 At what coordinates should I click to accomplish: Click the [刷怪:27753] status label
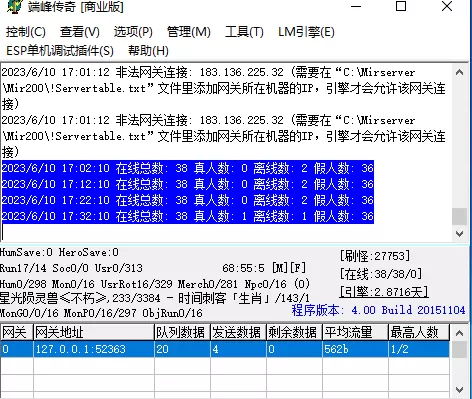[x=375, y=256]
